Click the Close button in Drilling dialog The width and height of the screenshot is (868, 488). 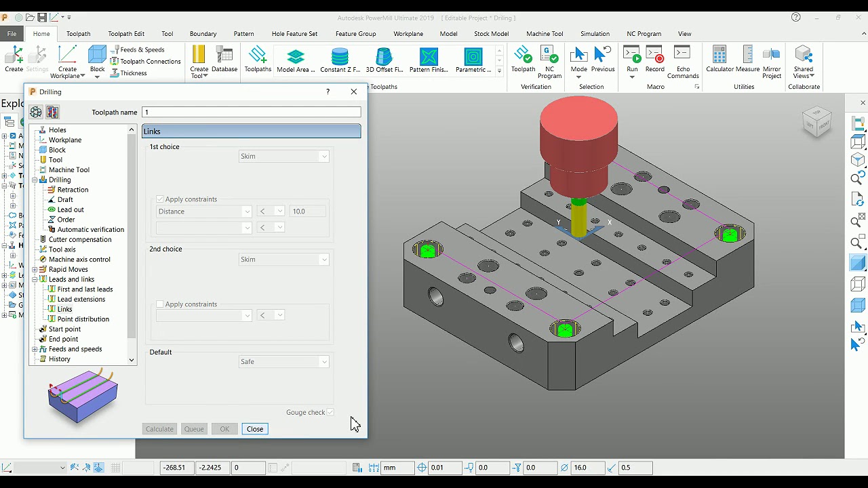(x=255, y=429)
